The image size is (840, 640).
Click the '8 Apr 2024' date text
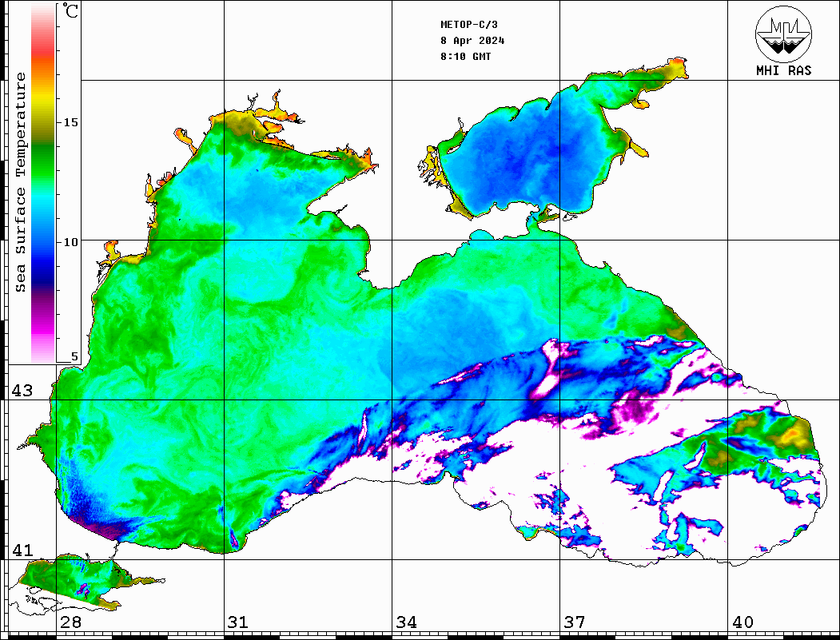tap(472, 41)
